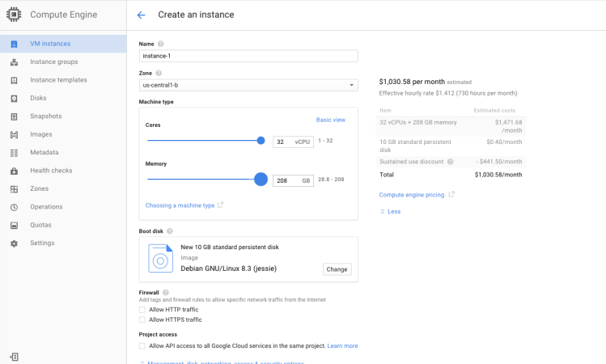Click the Instance templates sidebar icon

tap(14, 80)
